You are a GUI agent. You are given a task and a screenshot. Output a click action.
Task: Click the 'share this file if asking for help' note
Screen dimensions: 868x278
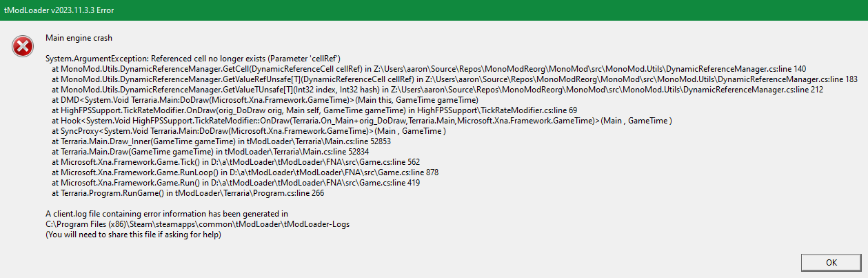click(133, 235)
